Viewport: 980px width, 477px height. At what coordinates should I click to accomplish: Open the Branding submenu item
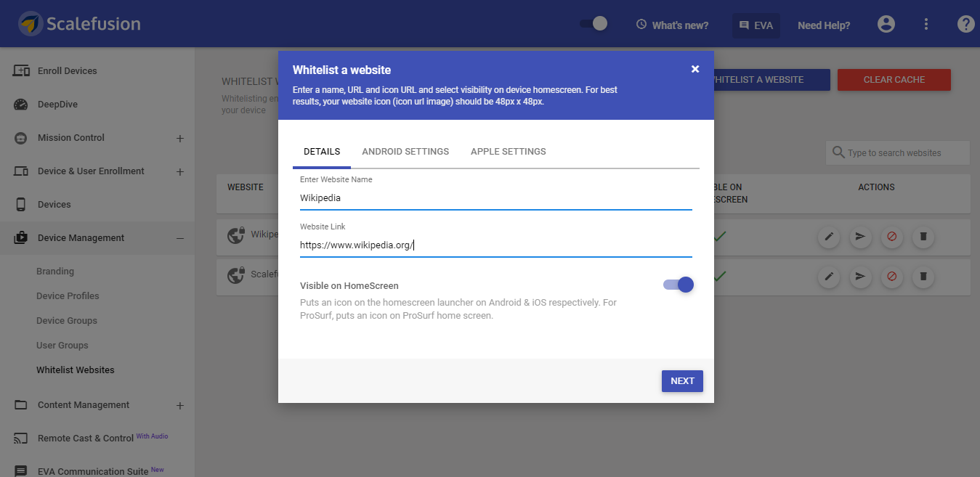55,272
